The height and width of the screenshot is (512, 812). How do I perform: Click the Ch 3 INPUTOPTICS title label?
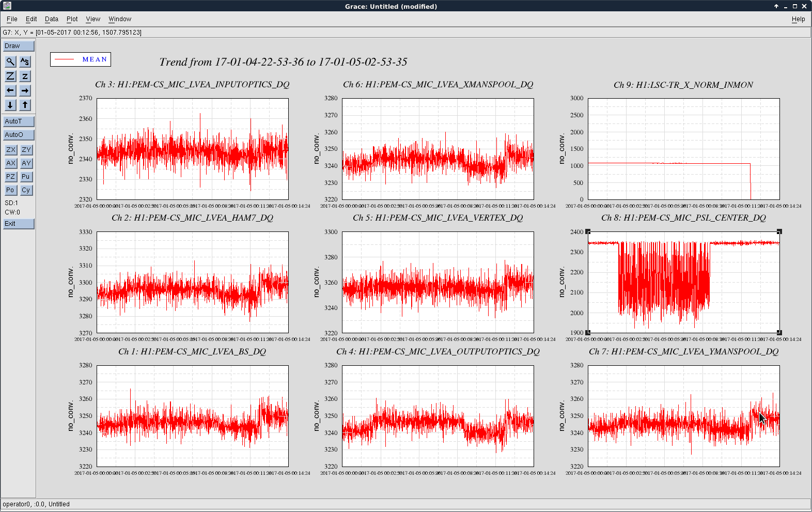[x=192, y=84]
